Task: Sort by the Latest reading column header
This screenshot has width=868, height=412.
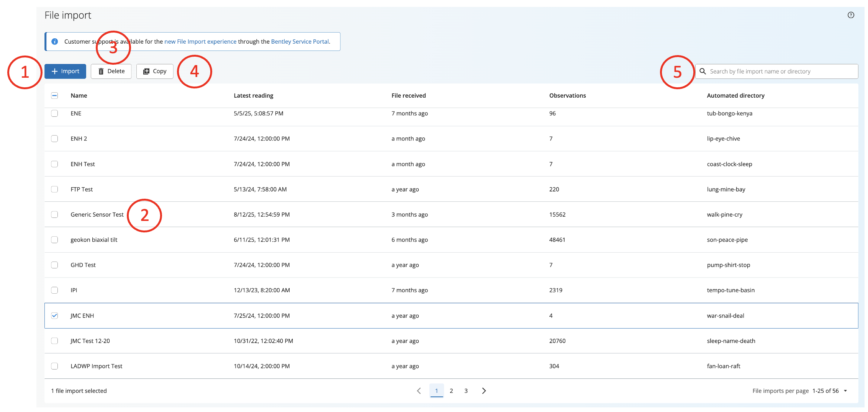Action: (254, 96)
